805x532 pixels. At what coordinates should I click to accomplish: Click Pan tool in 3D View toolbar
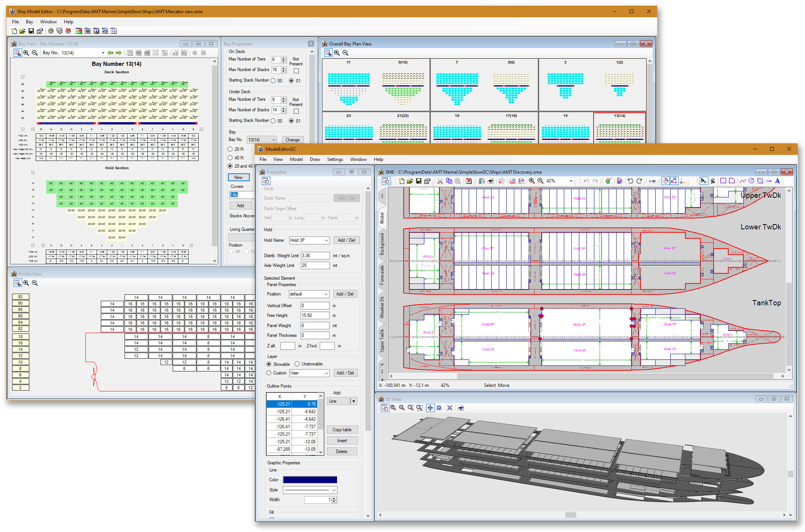coord(430,408)
